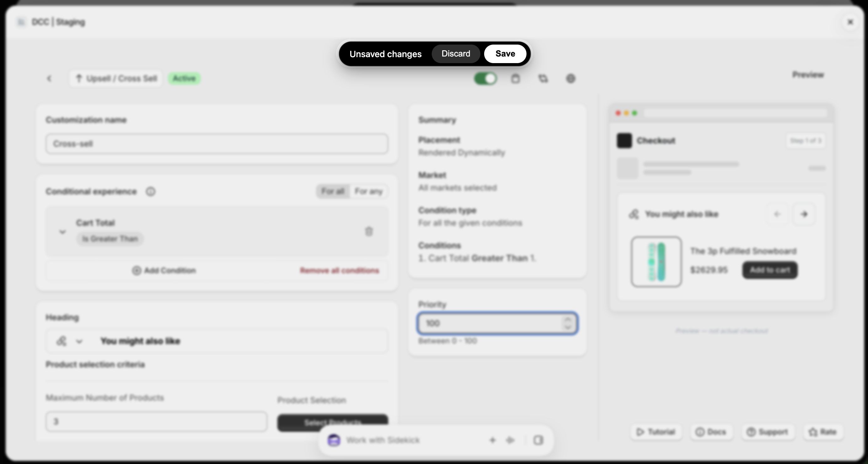Screen dimensions: 868x464
Task: Click the You might also like heading text
Action: tap(140, 341)
